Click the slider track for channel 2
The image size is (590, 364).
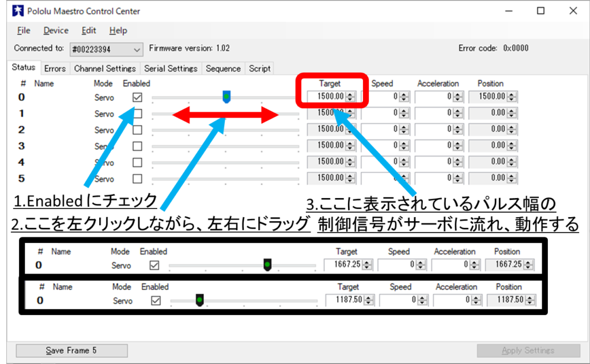click(x=225, y=131)
